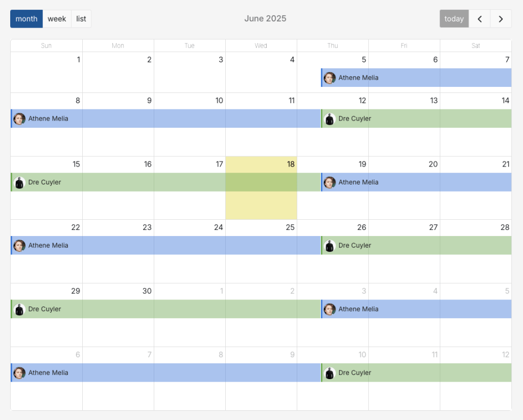The image size is (523, 420).
Task: Click the Sun column header
Action: 46,45
